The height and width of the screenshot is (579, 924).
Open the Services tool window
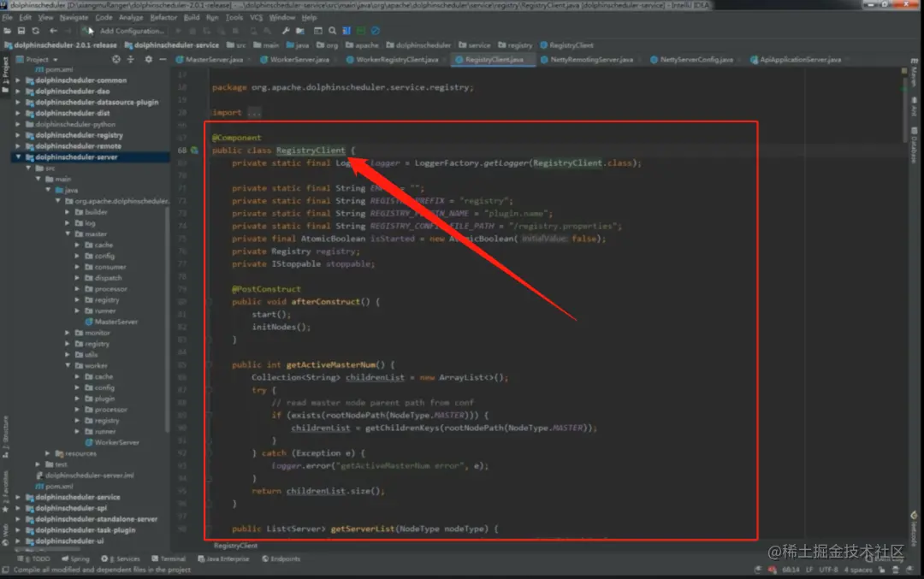[121, 559]
